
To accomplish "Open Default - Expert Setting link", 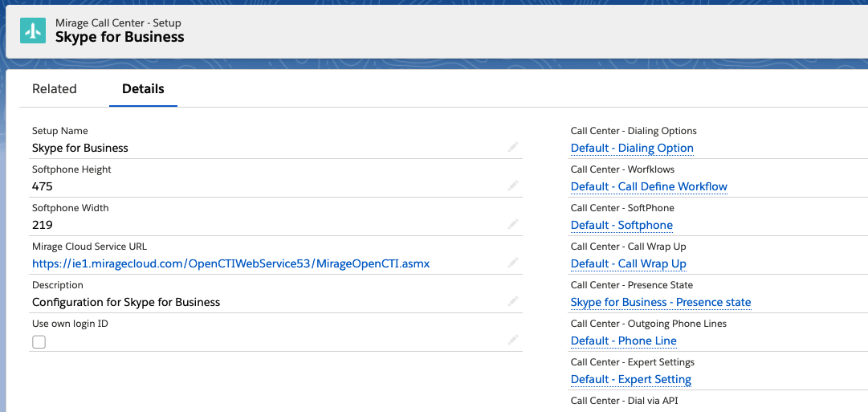I will (631, 379).
